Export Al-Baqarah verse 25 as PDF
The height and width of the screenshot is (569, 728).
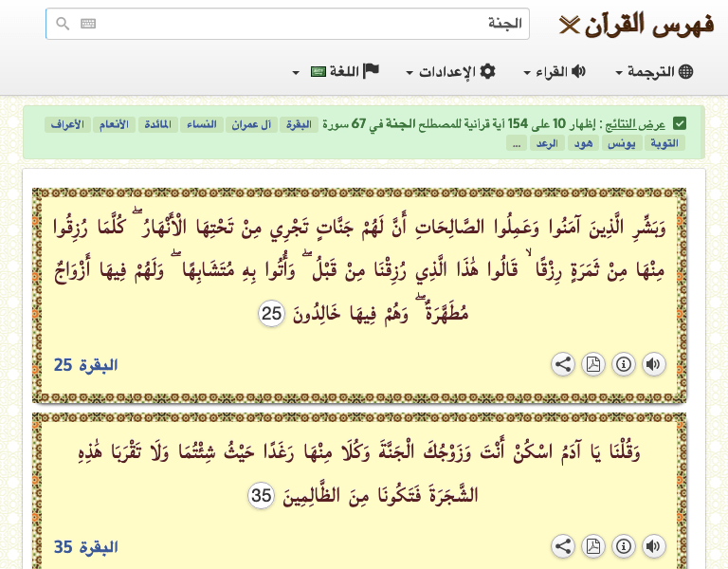[592, 364]
